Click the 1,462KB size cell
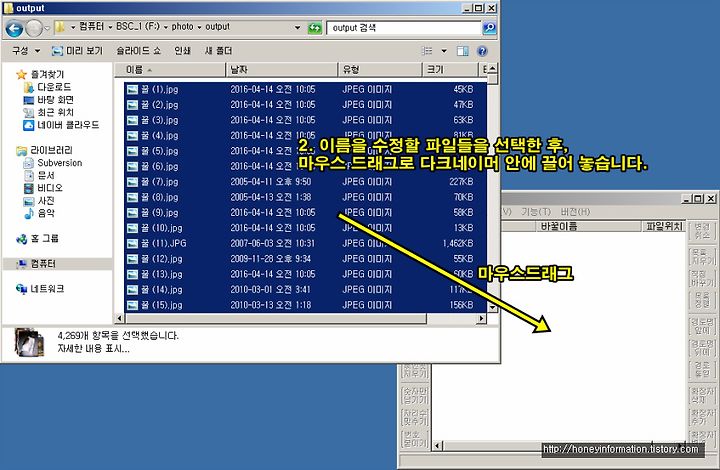Screen dimensions: 720x470 (458, 243)
